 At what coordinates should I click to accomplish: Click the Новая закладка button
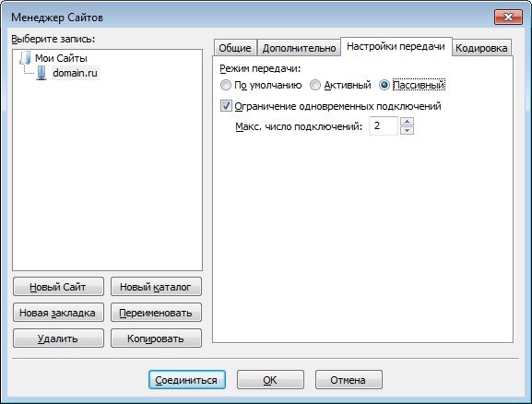58,313
